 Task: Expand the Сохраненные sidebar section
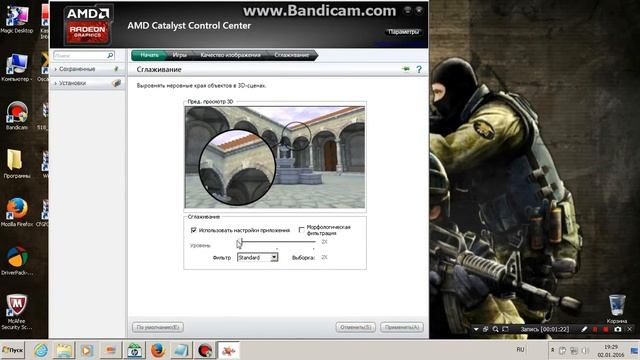[87, 69]
